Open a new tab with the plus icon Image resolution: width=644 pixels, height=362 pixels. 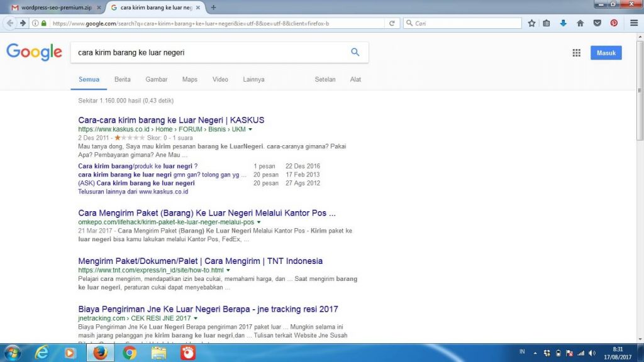[x=213, y=8]
